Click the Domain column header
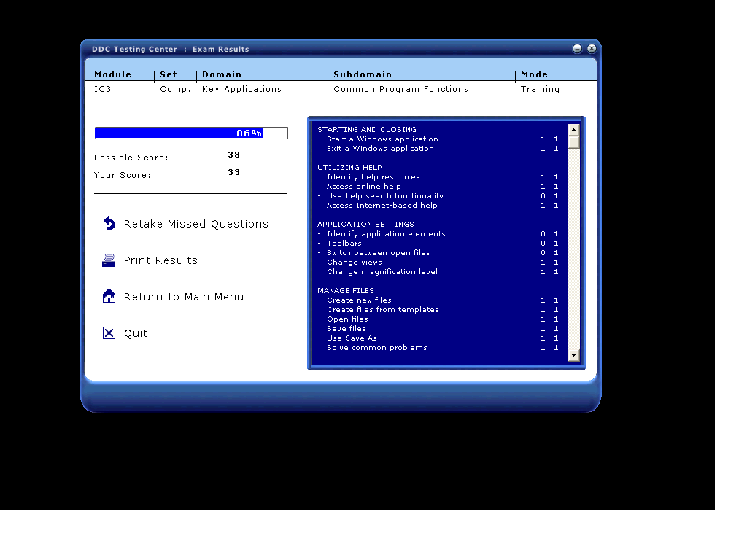The image size is (747, 560). 222,74
